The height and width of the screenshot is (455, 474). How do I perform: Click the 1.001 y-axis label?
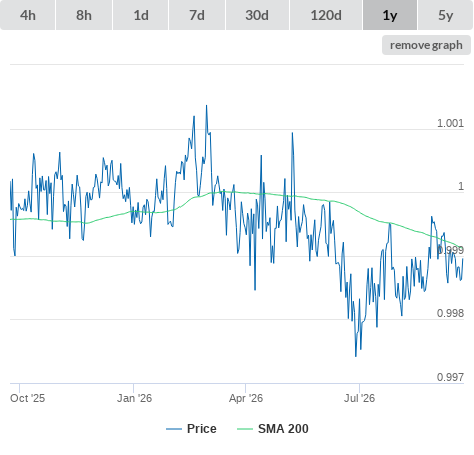click(x=450, y=123)
